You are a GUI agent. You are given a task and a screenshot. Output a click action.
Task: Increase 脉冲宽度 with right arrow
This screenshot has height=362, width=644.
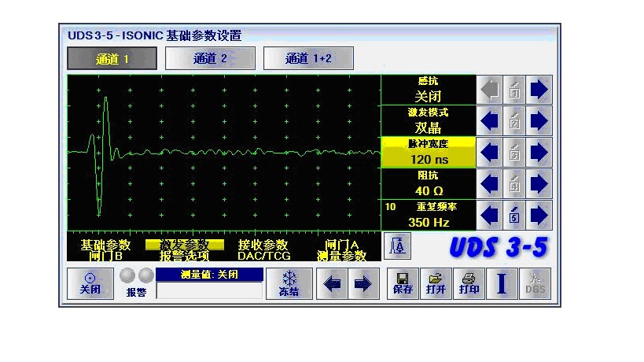[x=539, y=153]
